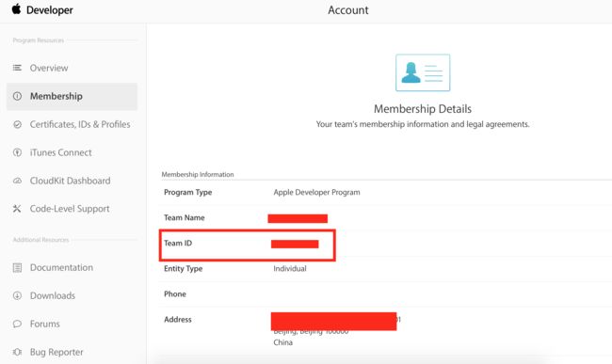612x364 pixels.
Task: Click the iTunes Connect icon
Action: (x=17, y=152)
